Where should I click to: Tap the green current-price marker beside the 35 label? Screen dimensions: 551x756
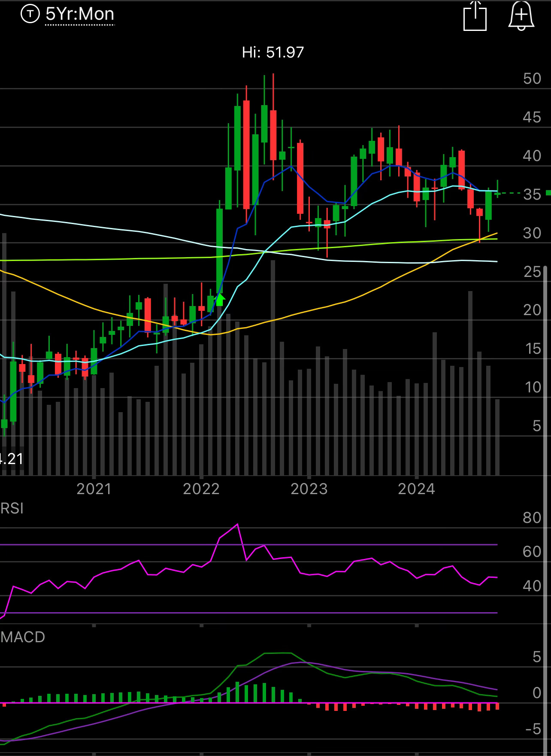point(548,193)
